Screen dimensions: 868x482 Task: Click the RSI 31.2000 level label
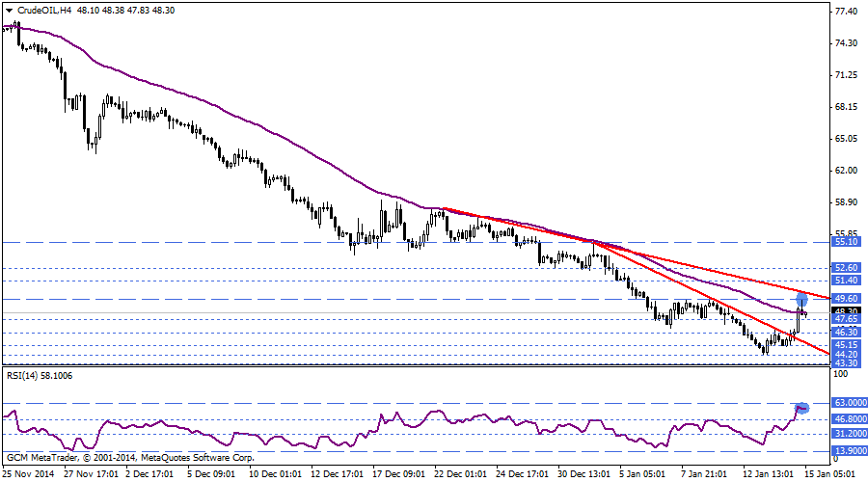click(849, 435)
